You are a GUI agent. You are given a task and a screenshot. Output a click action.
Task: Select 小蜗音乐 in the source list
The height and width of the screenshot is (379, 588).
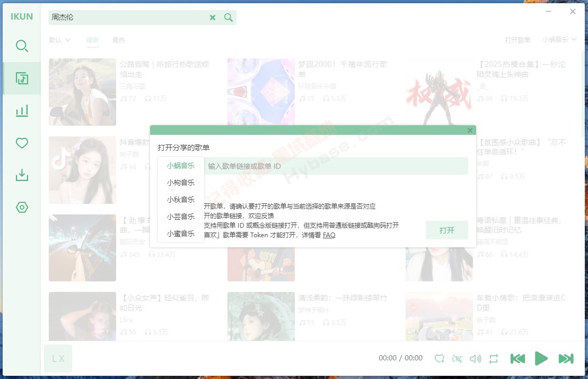181,166
